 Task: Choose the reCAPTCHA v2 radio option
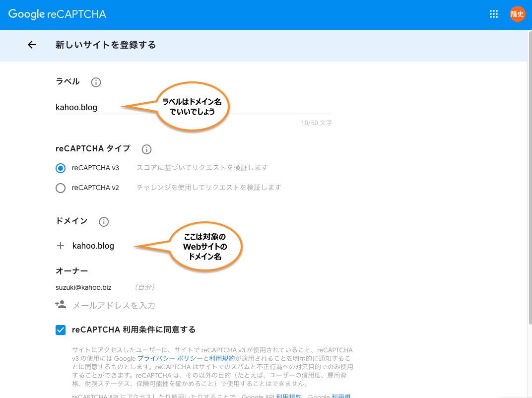click(x=61, y=188)
